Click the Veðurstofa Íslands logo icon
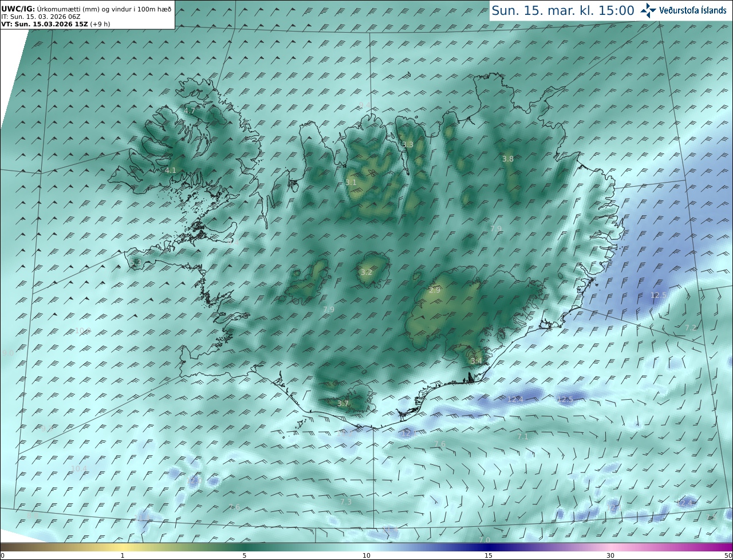733x560 pixels. [648, 10]
